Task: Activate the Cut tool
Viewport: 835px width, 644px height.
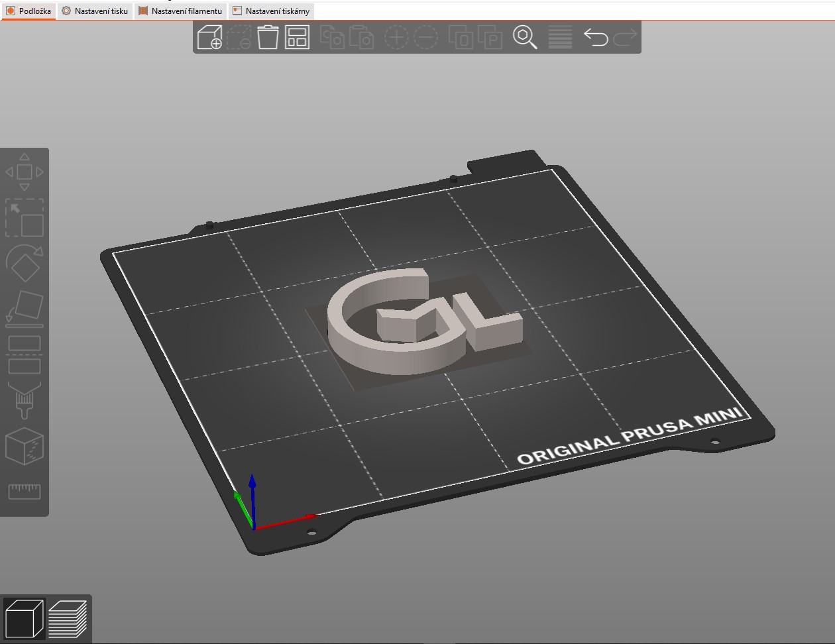Action: tap(25, 354)
